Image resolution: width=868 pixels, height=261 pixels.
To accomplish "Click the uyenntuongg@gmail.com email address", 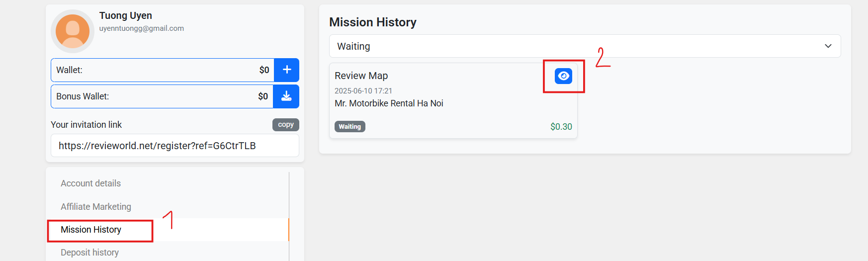I will click(x=142, y=28).
